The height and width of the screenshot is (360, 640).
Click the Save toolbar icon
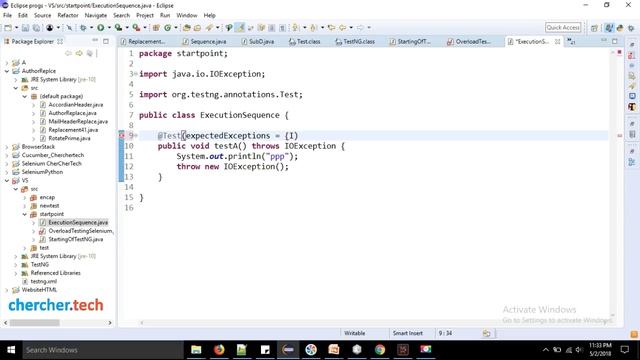[x=25, y=28]
